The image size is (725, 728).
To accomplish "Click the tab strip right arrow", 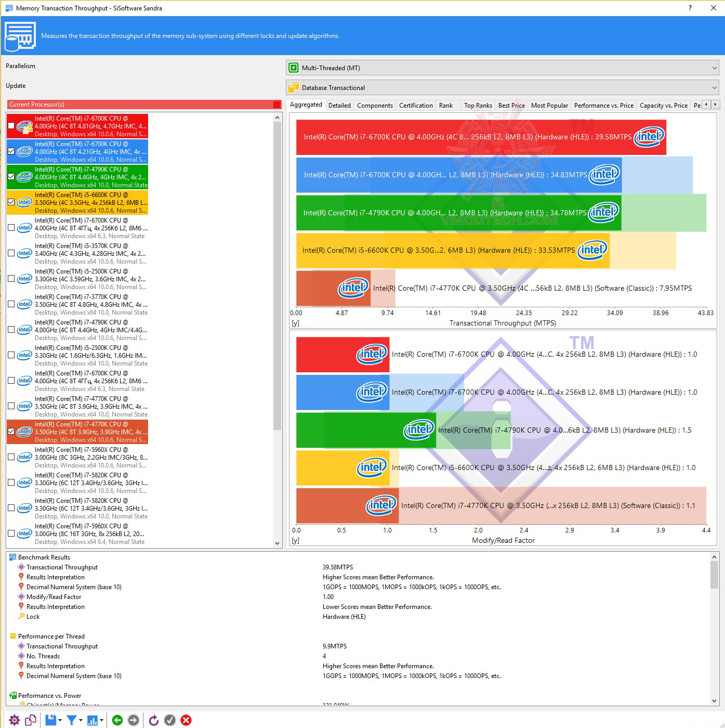I will click(715, 105).
